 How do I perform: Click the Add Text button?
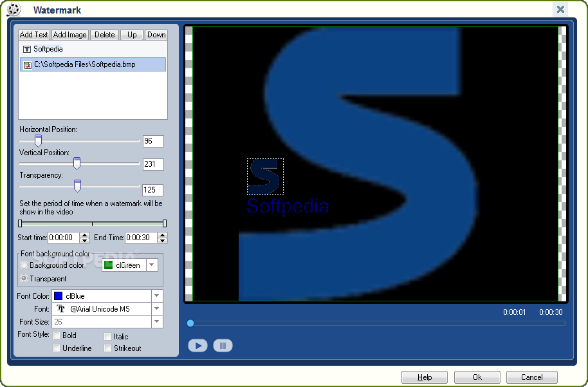33,35
